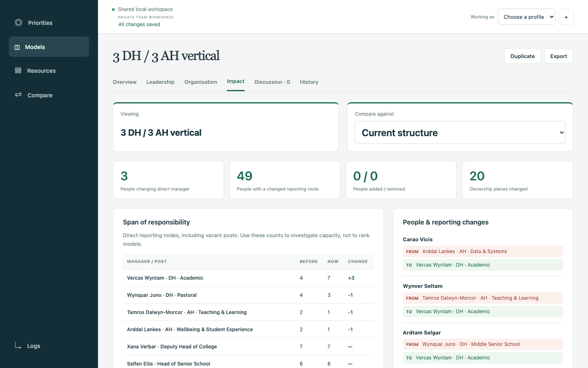Image resolution: width=588 pixels, height=368 pixels.
Task: Click the 'Carao Vicis' name heading
Action: [418, 240]
